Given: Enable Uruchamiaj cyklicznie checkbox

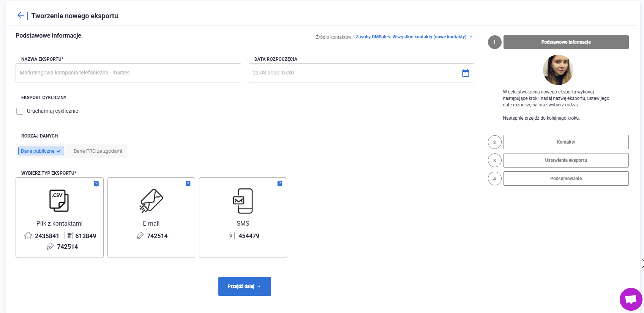Looking at the screenshot, I should [x=20, y=111].
